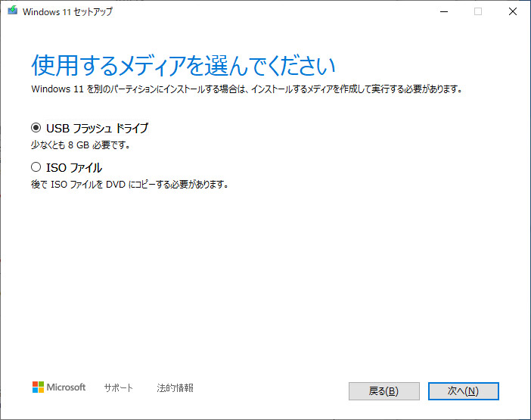Click the Windows 11 セットアップ title text

pyautogui.click(x=67, y=11)
